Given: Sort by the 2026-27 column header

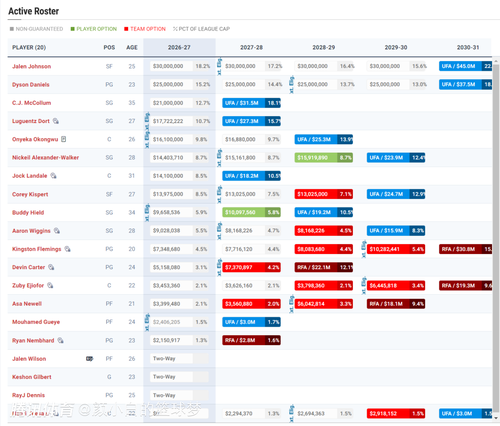Looking at the screenshot, I should [x=179, y=47].
